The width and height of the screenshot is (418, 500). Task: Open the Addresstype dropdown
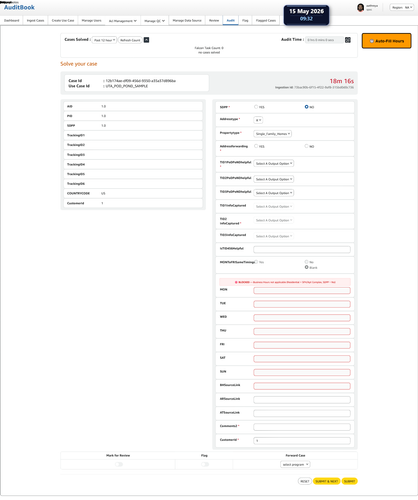258,120
